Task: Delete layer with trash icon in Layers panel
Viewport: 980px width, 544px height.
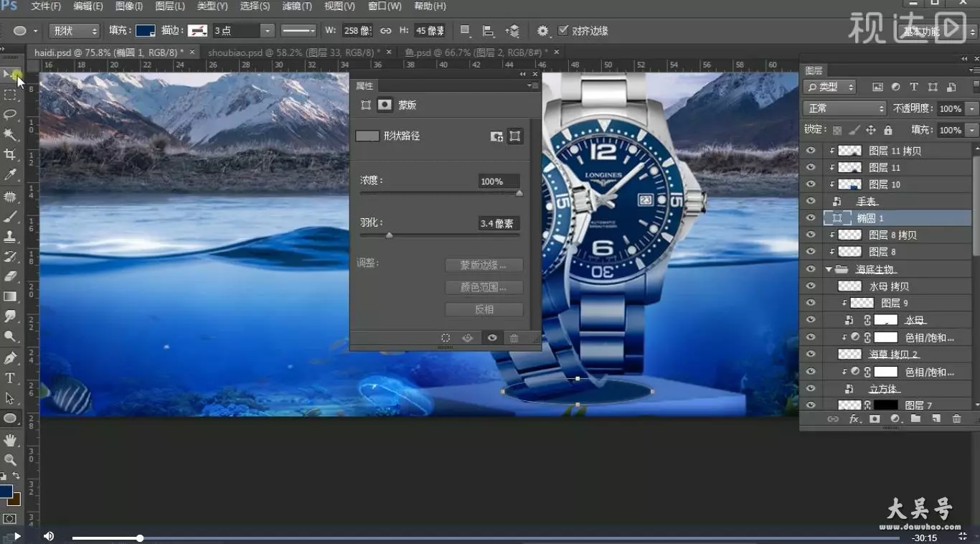Action: coord(956,418)
